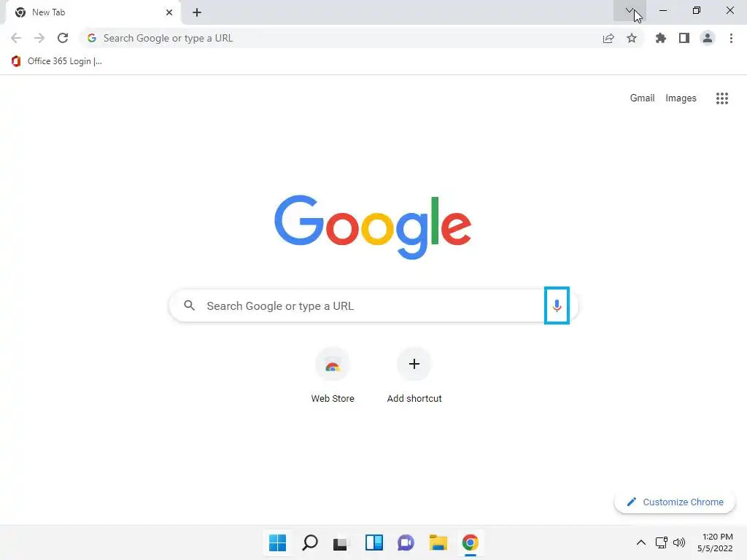This screenshot has width=747, height=560.
Task: Open the share this page icon
Action: tap(608, 38)
